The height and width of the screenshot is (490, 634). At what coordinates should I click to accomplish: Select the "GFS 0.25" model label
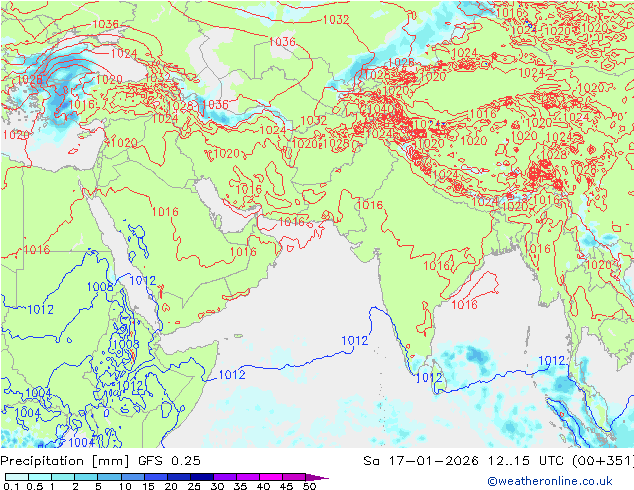[169, 460]
